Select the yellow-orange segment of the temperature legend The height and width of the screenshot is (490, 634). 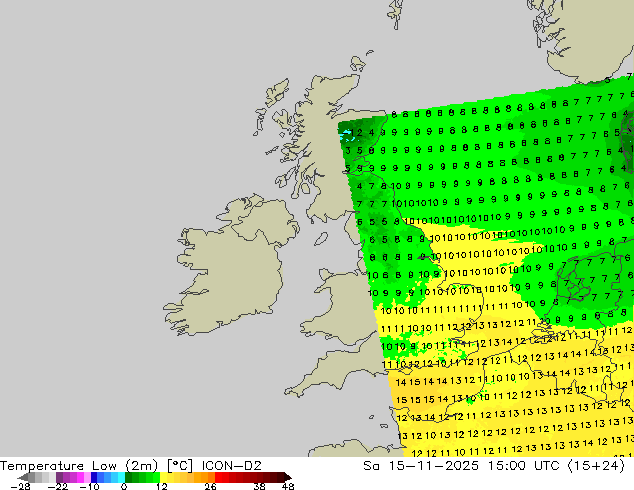click(x=187, y=477)
